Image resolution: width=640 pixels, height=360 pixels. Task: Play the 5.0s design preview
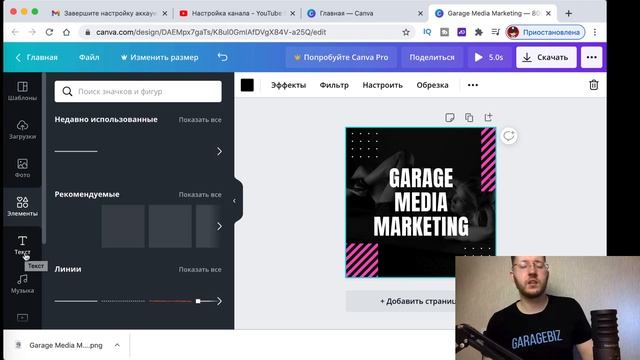(x=489, y=57)
